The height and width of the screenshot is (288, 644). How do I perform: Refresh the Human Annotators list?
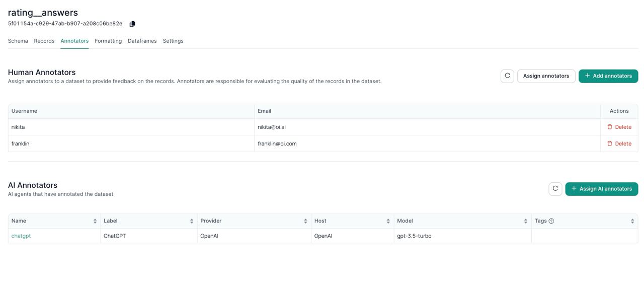[507, 76]
